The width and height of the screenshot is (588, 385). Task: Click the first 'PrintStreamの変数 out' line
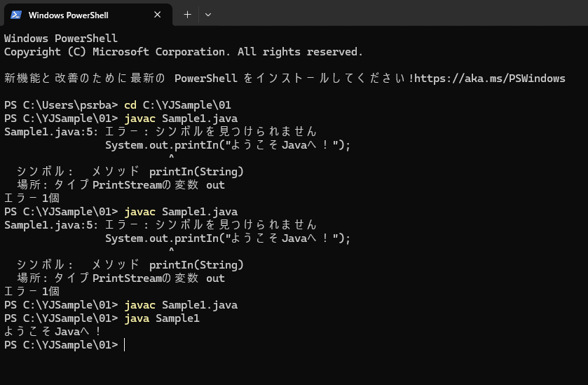pyautogui.click(x=158, y=185)
